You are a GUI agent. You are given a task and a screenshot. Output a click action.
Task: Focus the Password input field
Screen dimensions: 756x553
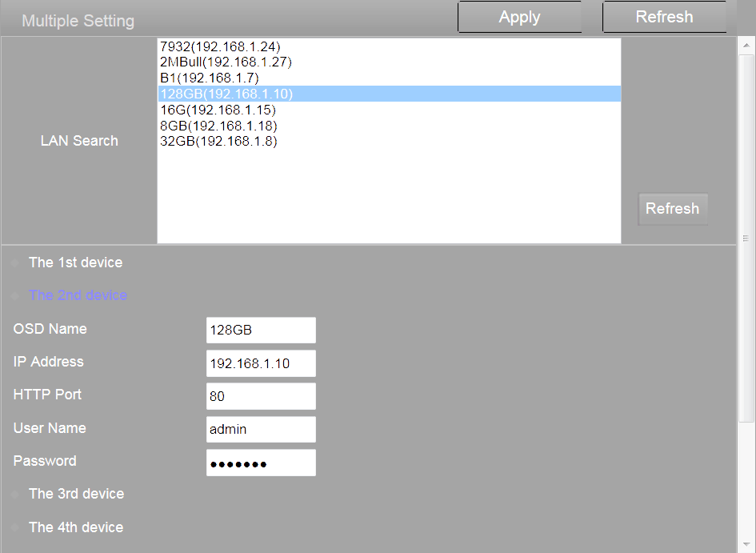(261, 463)
